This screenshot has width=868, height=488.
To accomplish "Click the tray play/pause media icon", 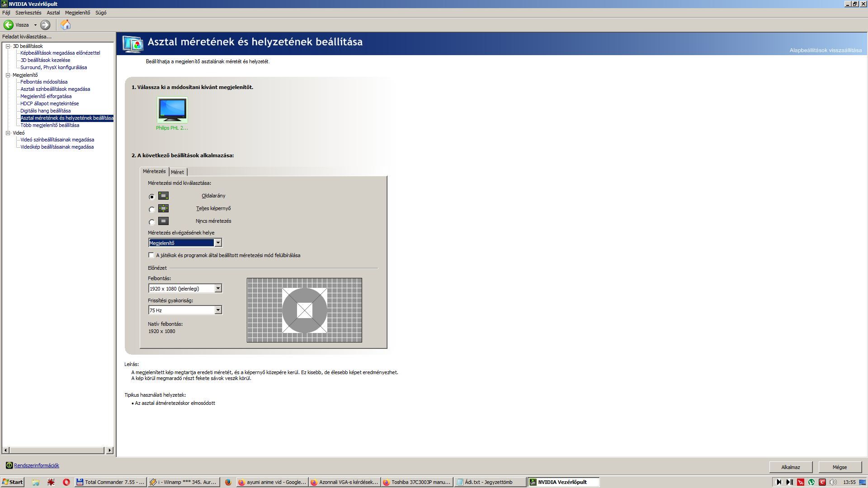I will coord(790,482).
